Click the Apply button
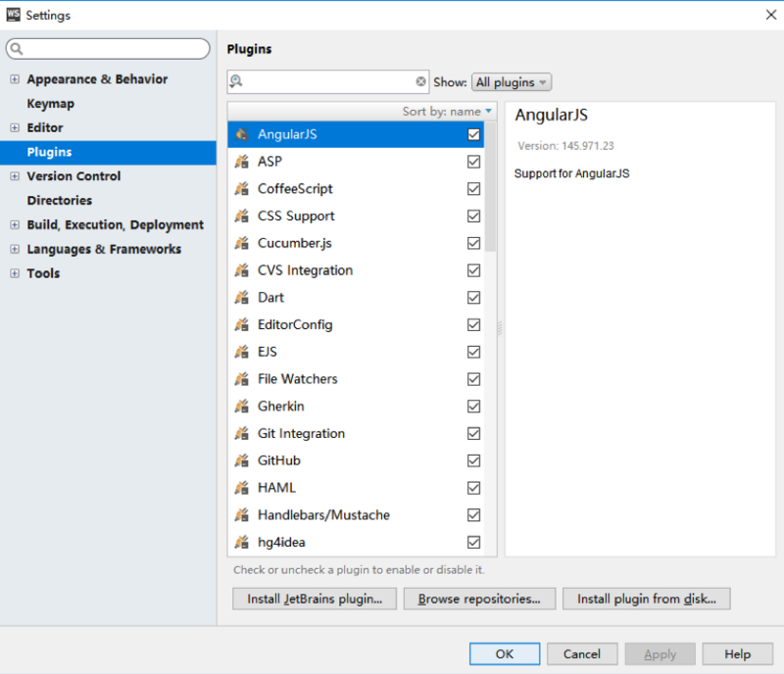784x674 pixels. [660, 654]
